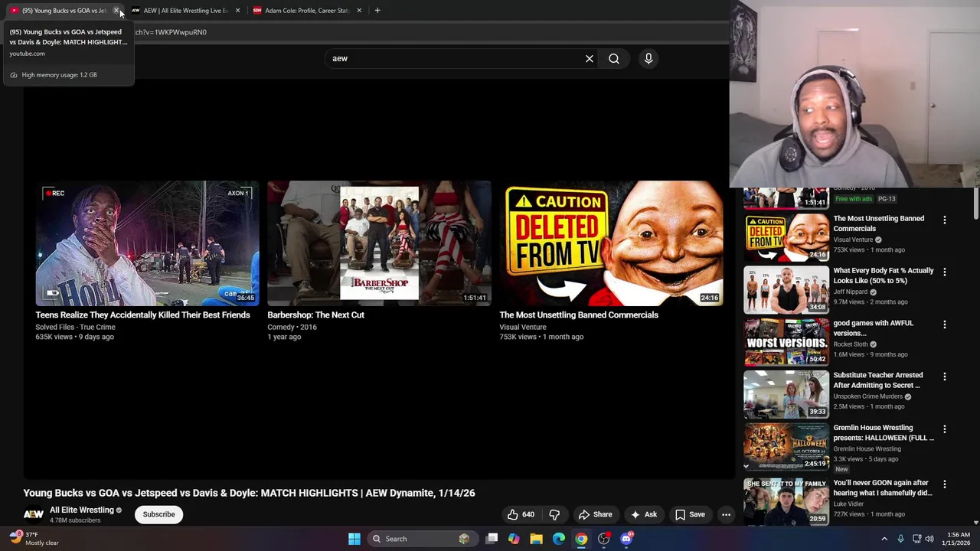Open the Gremlin House Halloween thumbnail
The image size is (980, 551).
pos(786,447)
